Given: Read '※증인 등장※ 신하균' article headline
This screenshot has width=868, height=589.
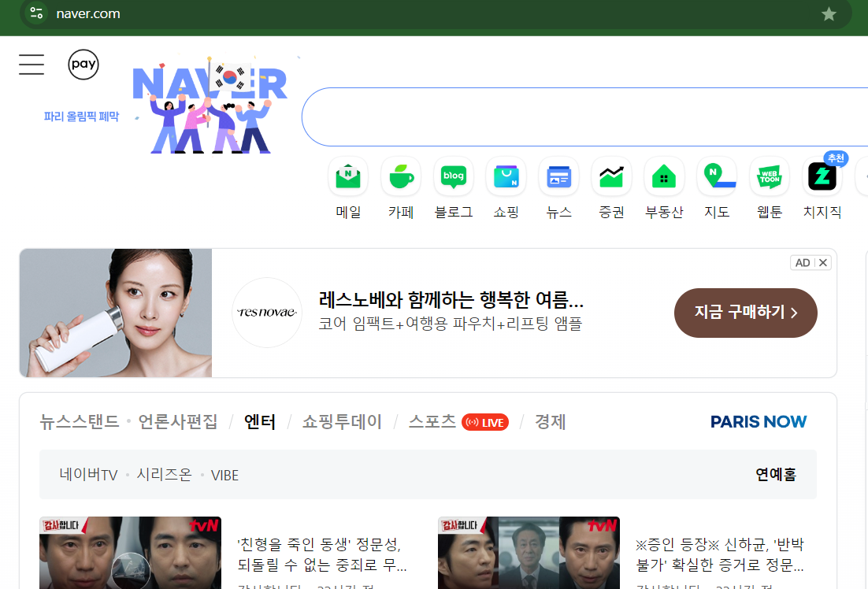Looking at the screenshot, I should 720,554.
